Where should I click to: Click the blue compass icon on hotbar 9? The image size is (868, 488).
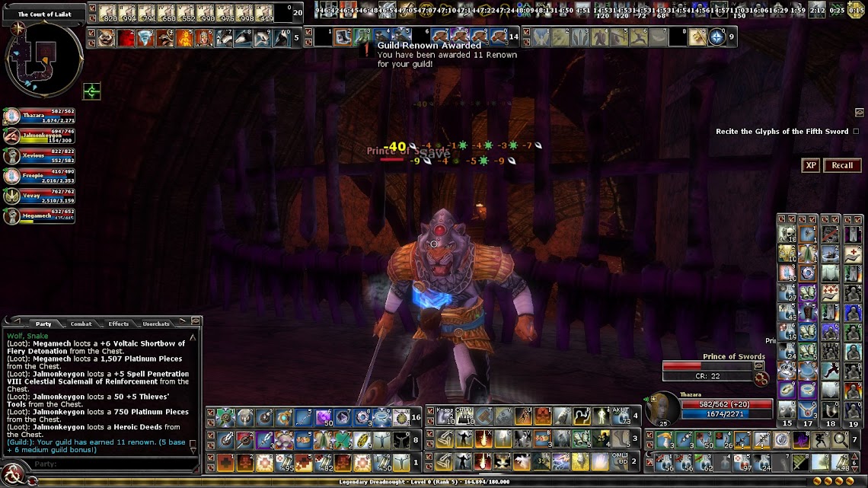click(717, 37)
